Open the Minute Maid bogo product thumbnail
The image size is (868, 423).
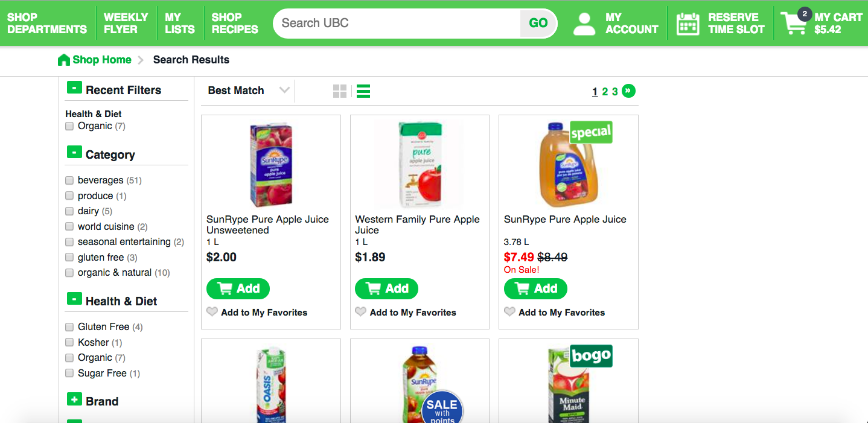568,383
